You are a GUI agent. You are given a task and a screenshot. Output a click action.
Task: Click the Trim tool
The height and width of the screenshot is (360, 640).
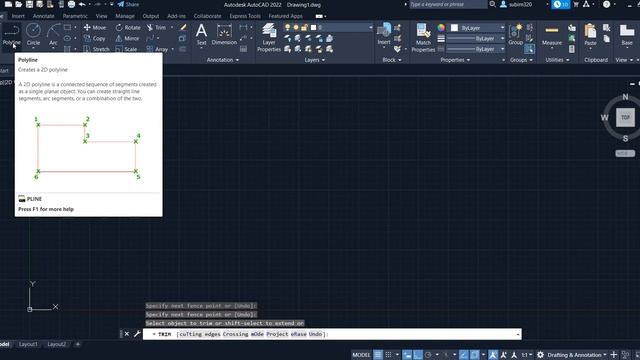(157, 27)
